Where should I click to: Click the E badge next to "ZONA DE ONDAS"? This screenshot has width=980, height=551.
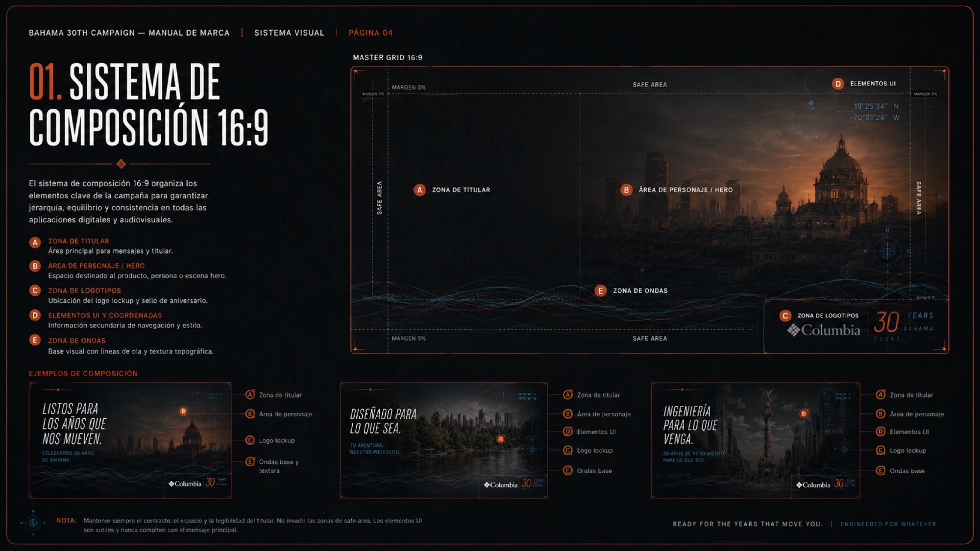coord(600,291)
